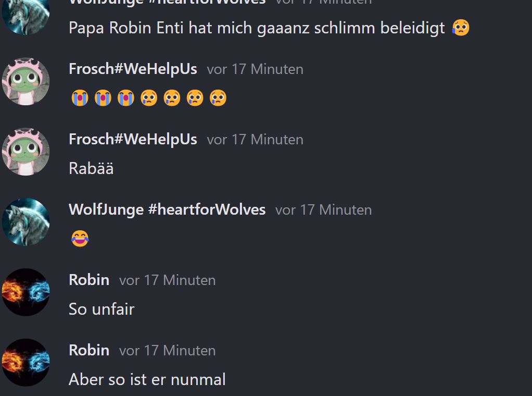This screenshot has width=532, height=396.
Task: Click the "Rabää" message text
Action: pyautogui.click(x=91, y=168)
